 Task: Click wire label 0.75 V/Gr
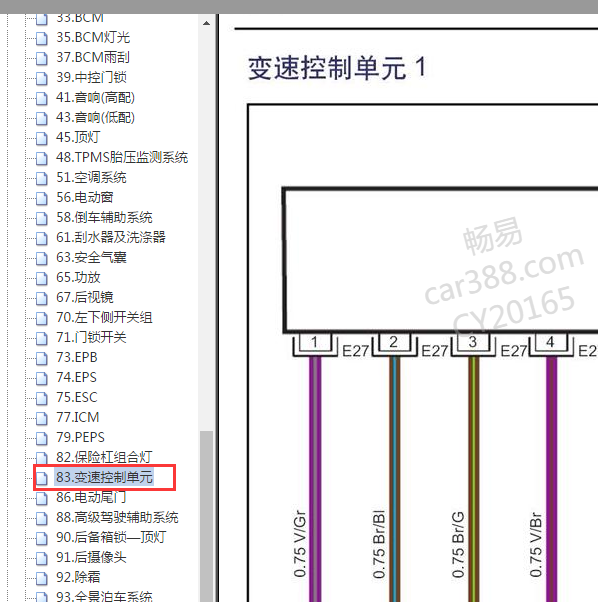tap(300, 544)
